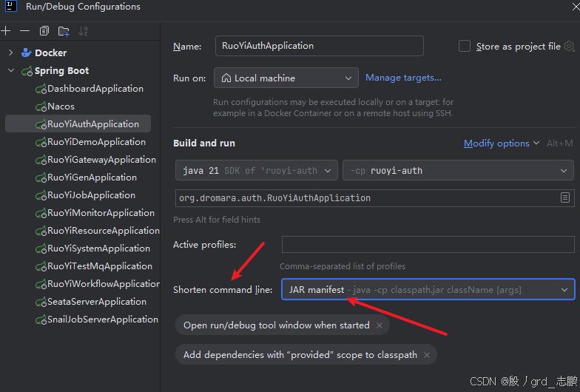Open the Shorten command line JAR manifest dropdown
Viewport: 580px width, 392px height.
(x=428, y=290)
